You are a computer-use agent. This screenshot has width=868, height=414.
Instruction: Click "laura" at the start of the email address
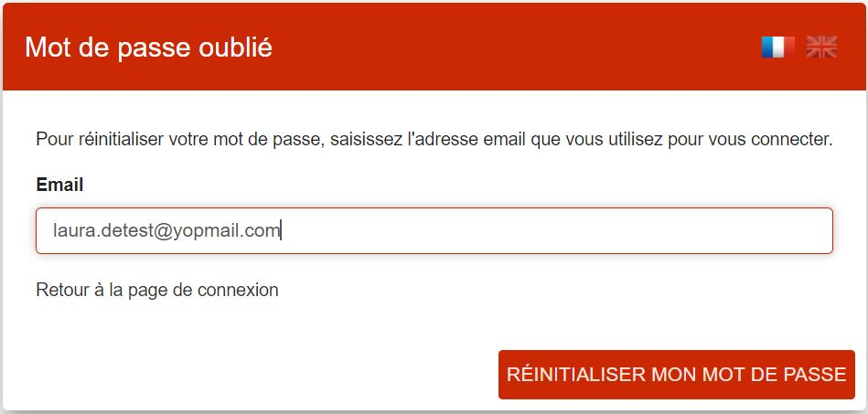[x=72, y=230]
